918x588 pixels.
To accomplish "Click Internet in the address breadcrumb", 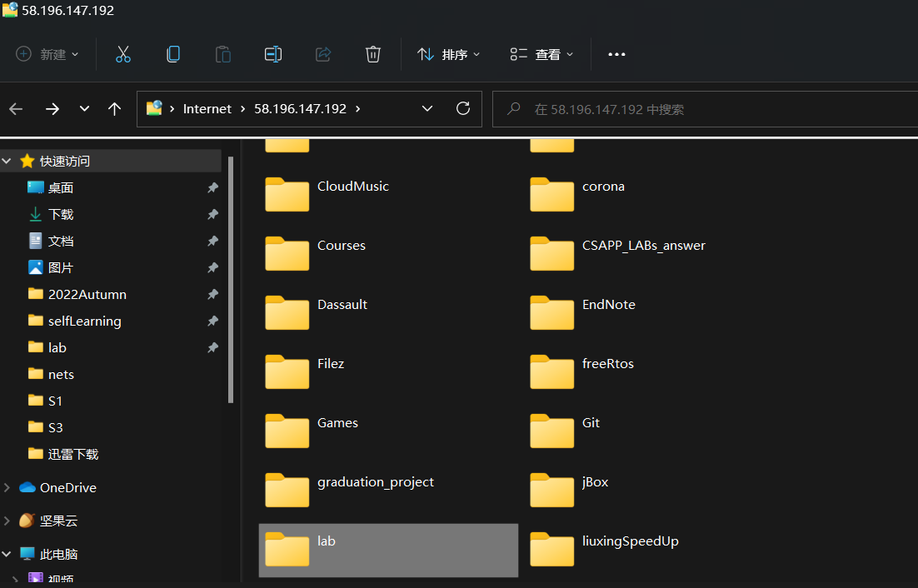I will [x=207, y=109].
